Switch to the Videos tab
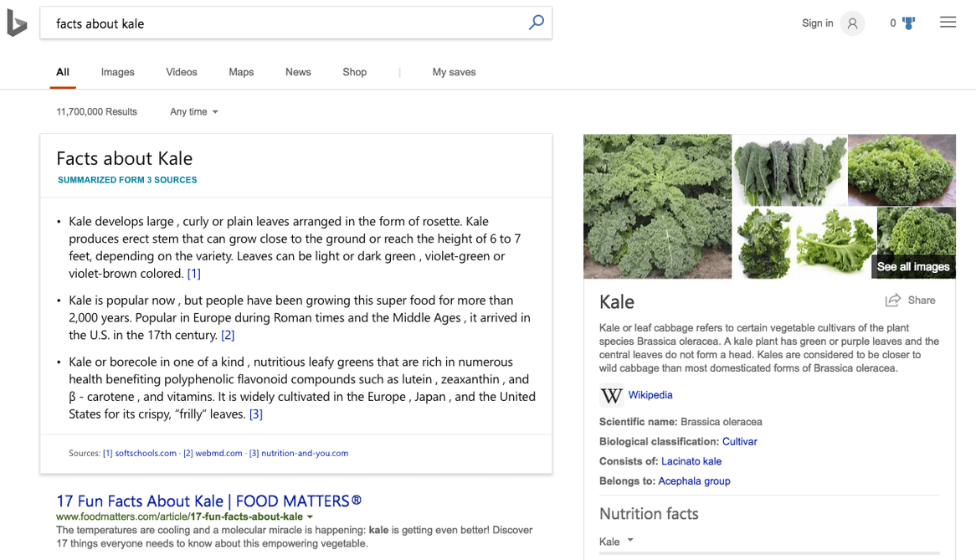The height and width of the screenshot is (560, 976). pos(181,72)
